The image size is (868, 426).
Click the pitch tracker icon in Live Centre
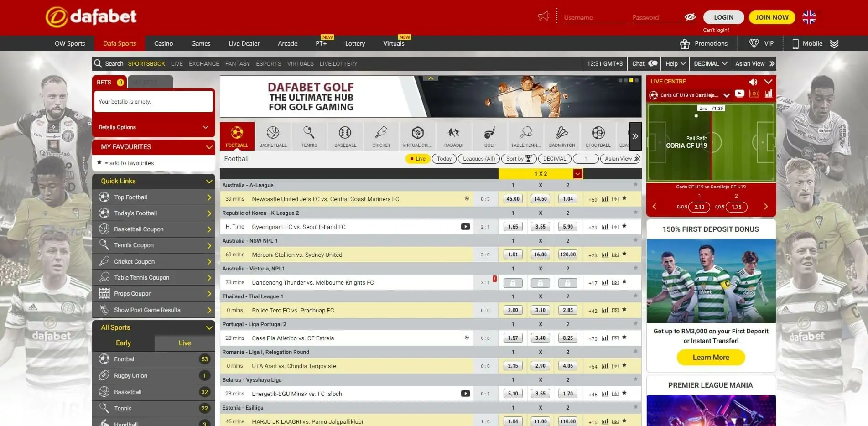point(754,94)
